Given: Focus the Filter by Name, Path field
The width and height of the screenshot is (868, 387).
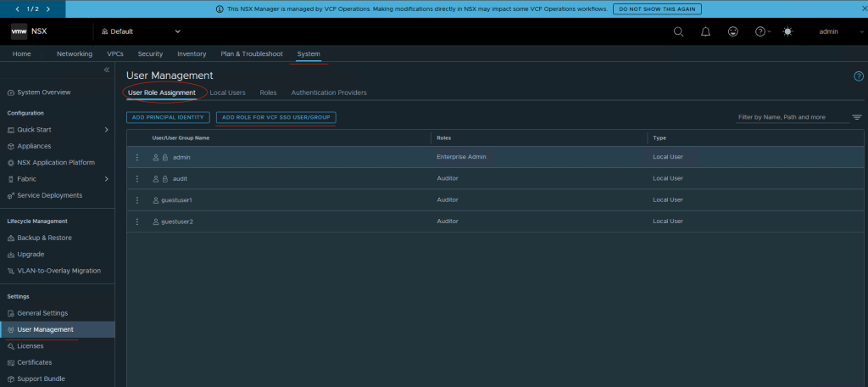Looking at the screenshot, I should [x=793, y=117].
